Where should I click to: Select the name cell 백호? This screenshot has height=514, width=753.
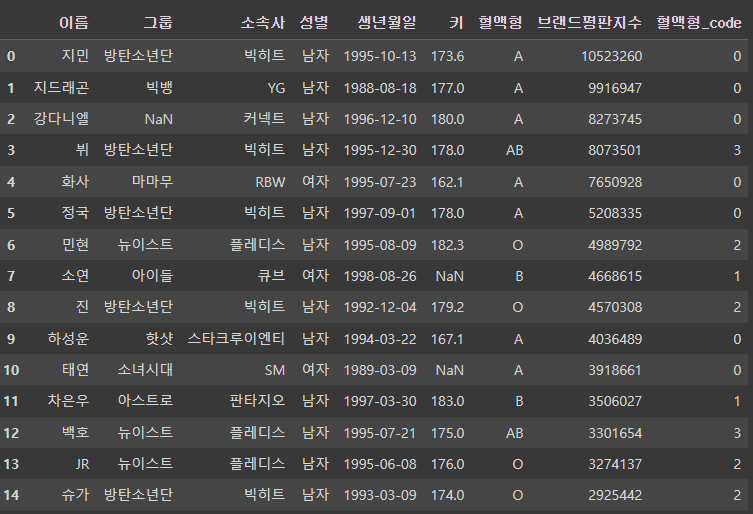pyautogui.click(x=75, y=432)
